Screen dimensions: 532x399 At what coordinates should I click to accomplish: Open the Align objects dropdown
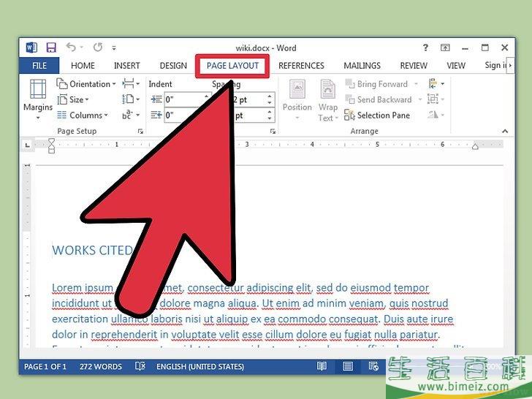436,83
